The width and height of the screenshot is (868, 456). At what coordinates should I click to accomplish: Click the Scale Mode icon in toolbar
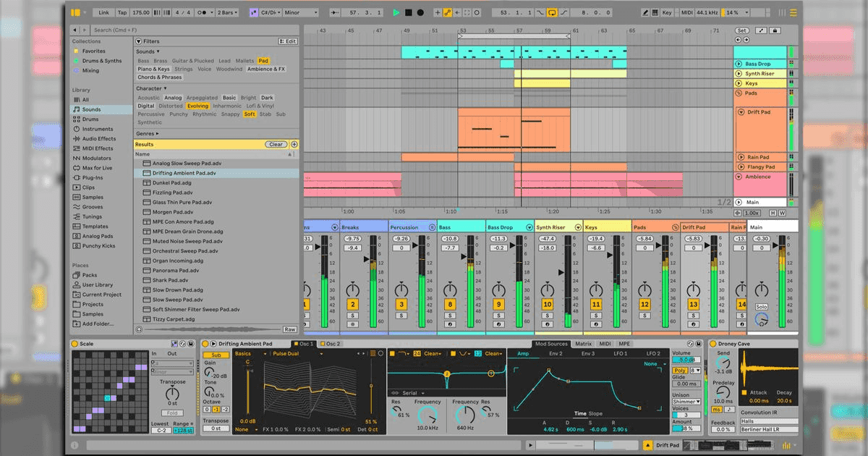coord(255,12)
